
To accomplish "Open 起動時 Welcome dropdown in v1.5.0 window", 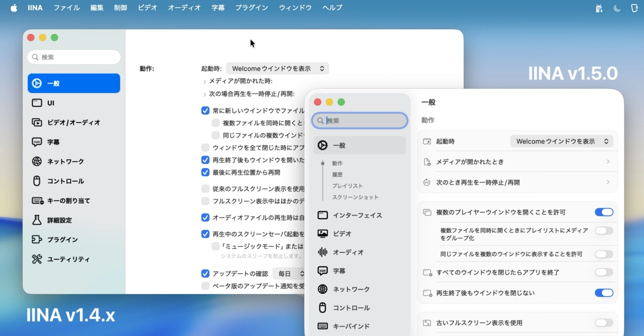I will coord(561,142).
